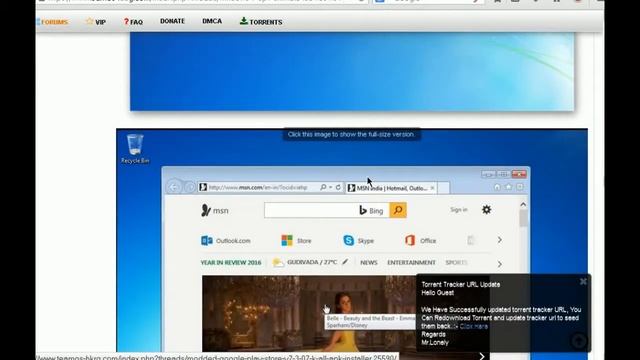This screenshot has height=360, width=640.
Task: Click 'Sign in' on the msn page
Action: click(459, 210)
